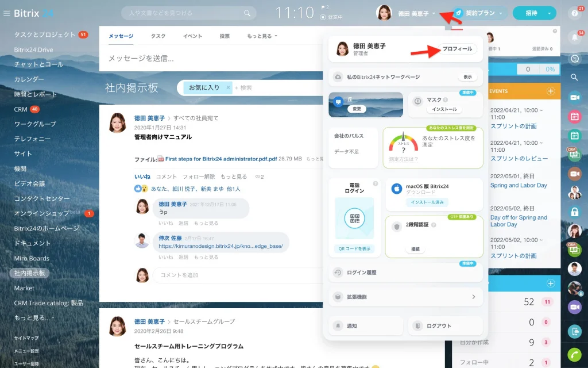This screenshot has height=368, width=588.
Task: Click the プロフィール button
Action: [457, 49]
